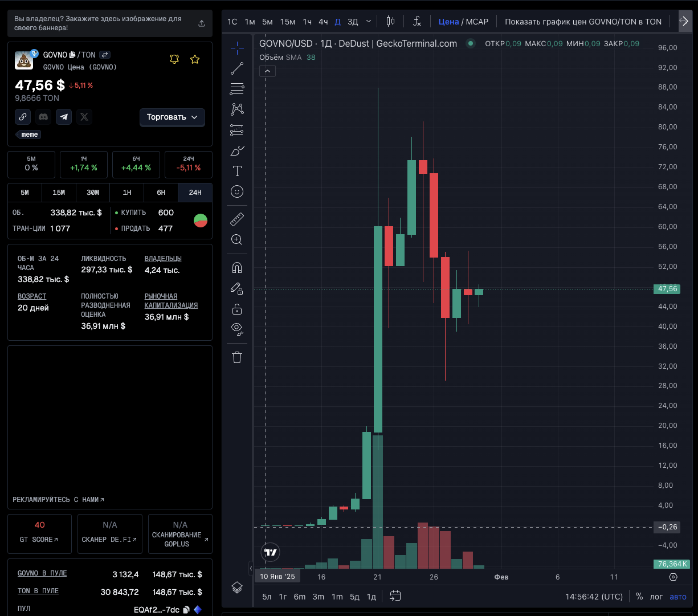The width and height of the screenshot is (698, 616).
Task: Copy the pool address EQAf2...-7dc
Action: (x=186, y=610)
